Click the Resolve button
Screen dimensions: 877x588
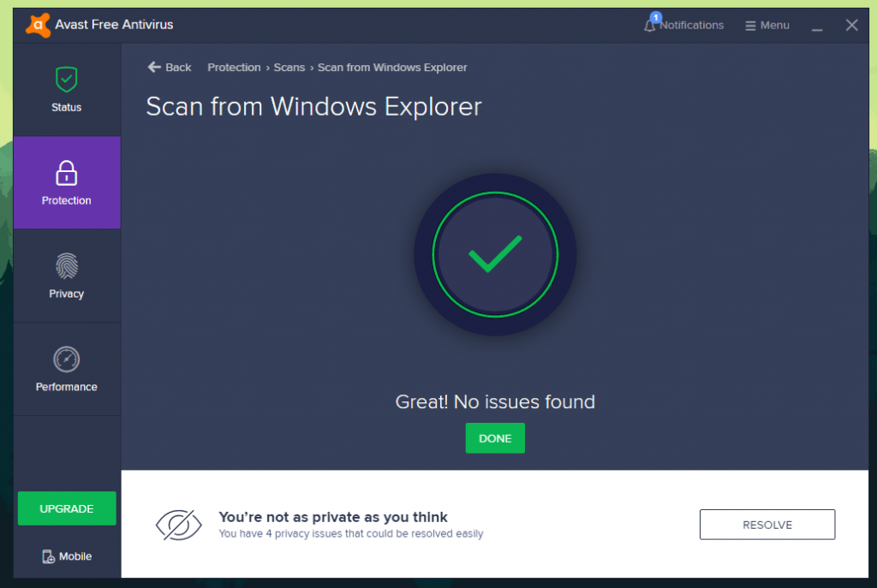(767, 525)
